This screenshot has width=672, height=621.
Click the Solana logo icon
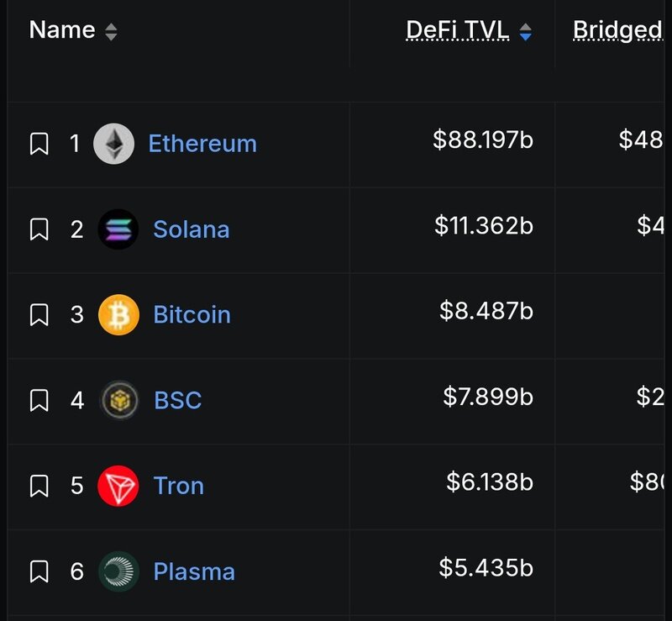(118, 229)
